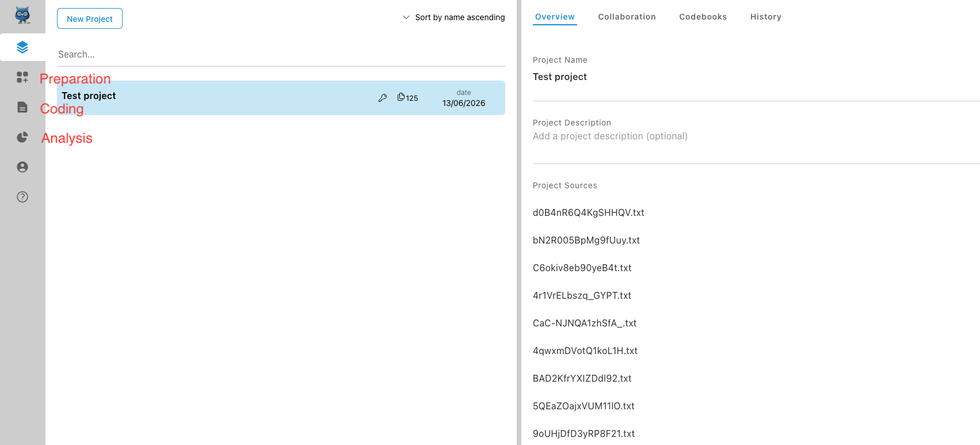980x445 pixels.
Task: Open the Preparation sidebar icon
Action: coord(22,77)
